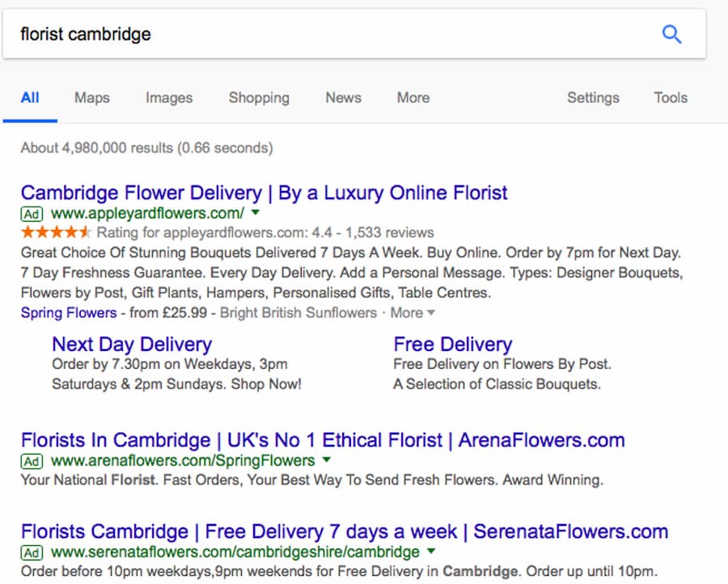Open the Free Delivery sitelink
The height and width of the screenshot is (584, 728).
point(453,344)
